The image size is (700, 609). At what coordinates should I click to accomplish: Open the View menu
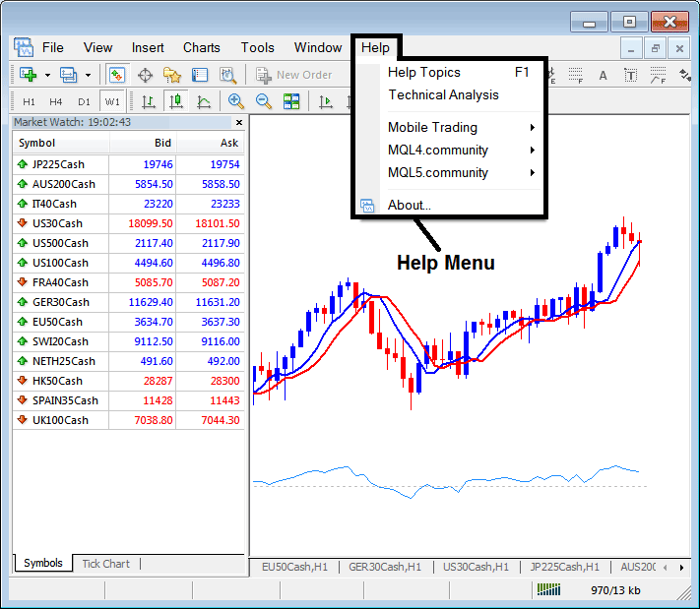(97, 48)
